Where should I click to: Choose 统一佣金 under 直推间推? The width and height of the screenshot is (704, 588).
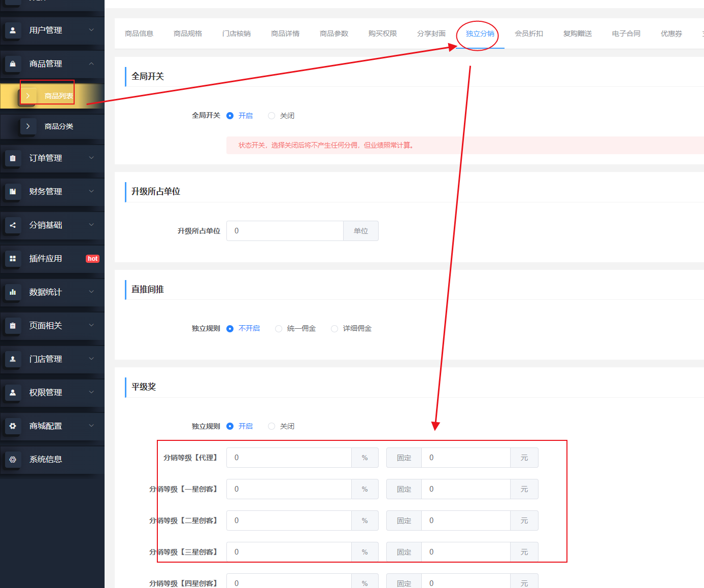pyautogui.click(x=279, y=329)
